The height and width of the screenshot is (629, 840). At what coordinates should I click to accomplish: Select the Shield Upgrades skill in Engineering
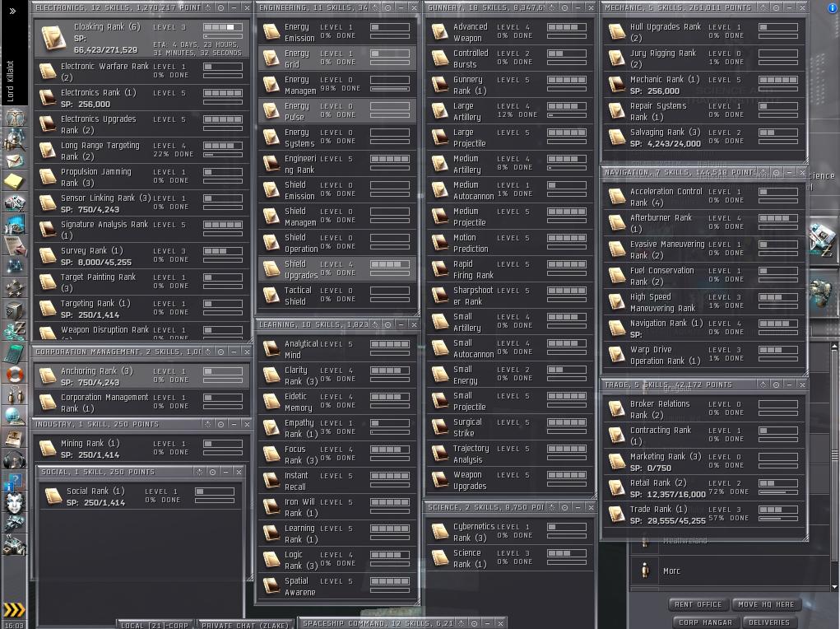coord(337,269)
